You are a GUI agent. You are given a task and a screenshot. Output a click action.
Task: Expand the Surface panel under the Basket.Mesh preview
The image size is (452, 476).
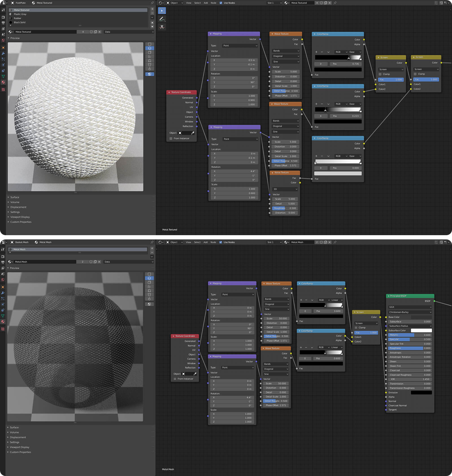14,427
